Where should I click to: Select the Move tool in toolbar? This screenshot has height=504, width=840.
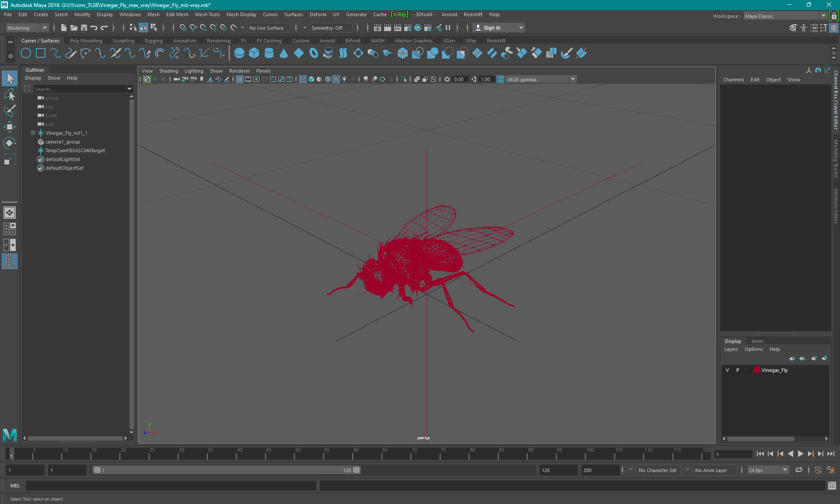pyautogui.click(x=9, y=126)
